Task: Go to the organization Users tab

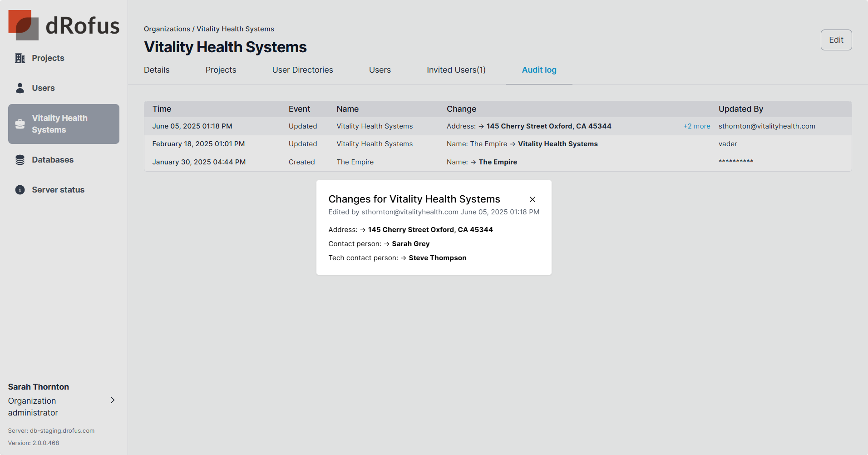Action: pos(380,70)
